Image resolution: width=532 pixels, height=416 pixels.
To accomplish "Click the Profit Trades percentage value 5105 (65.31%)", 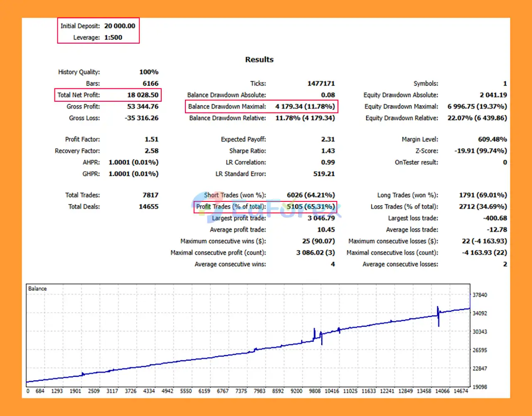I will [x=310, y=207].
